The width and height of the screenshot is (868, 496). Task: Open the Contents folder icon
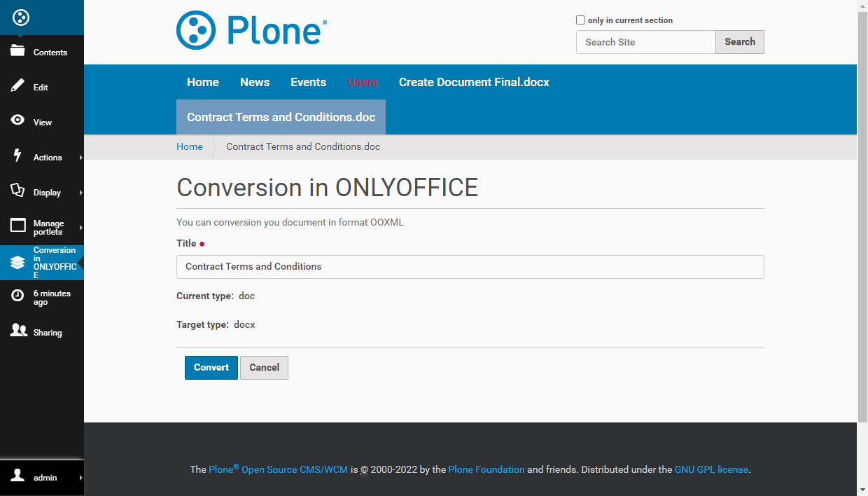click(x=18, y=51)
